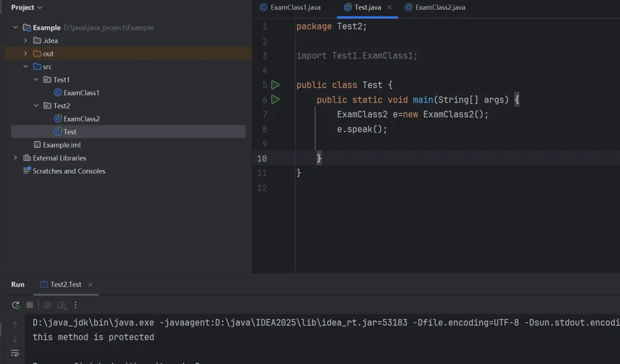
Task: Click the camera thread dump icon
Action: (47, 305)
